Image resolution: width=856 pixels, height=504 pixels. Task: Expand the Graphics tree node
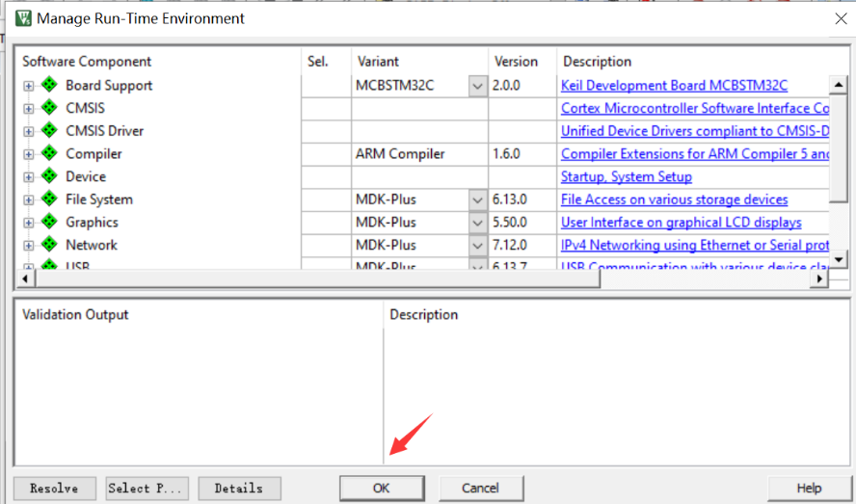coord(28,223)
